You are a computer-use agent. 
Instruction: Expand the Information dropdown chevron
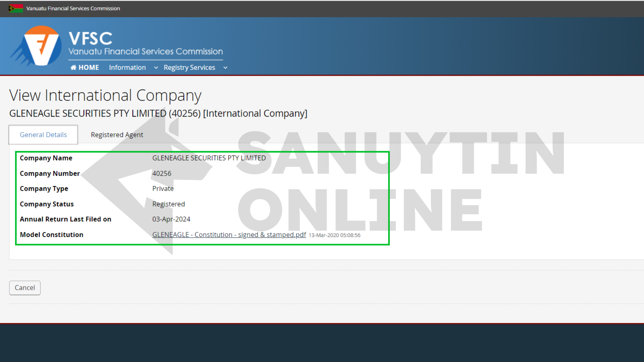point(156,68)
